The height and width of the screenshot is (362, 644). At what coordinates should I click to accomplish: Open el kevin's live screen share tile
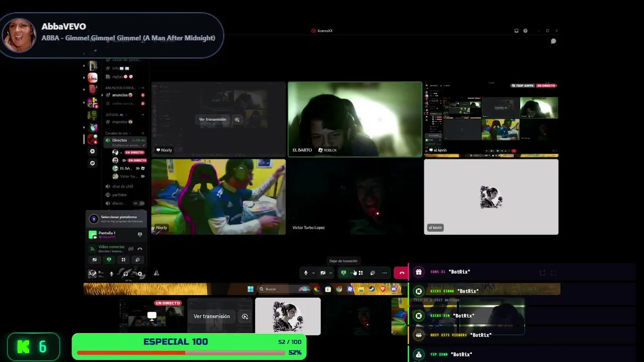tap(491, 119)
